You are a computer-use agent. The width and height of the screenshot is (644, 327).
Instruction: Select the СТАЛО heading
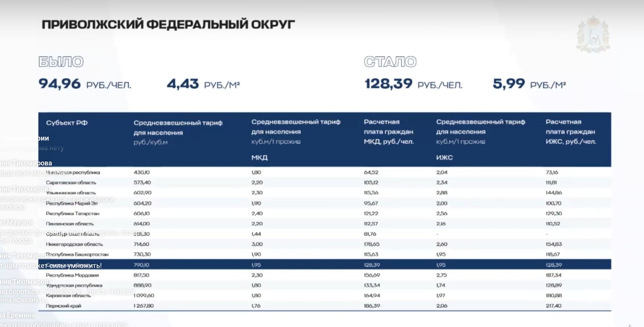click(x=390, y=62)
